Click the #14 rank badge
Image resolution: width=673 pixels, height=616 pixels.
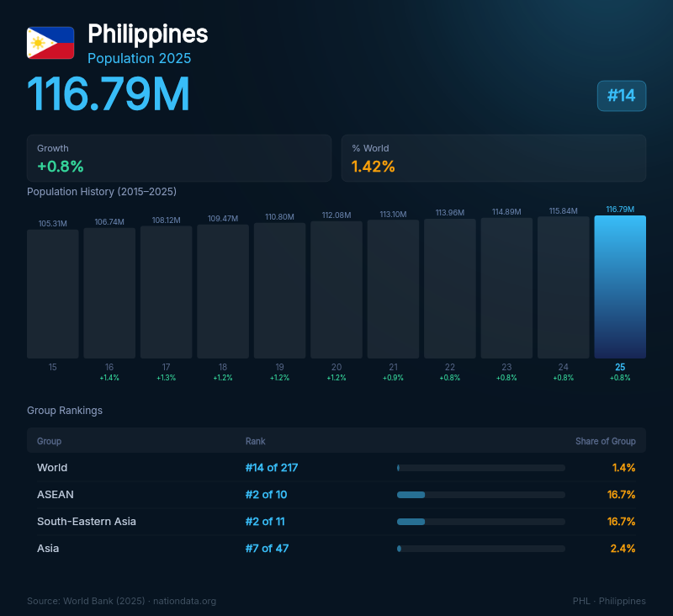(x=622, y=96)
